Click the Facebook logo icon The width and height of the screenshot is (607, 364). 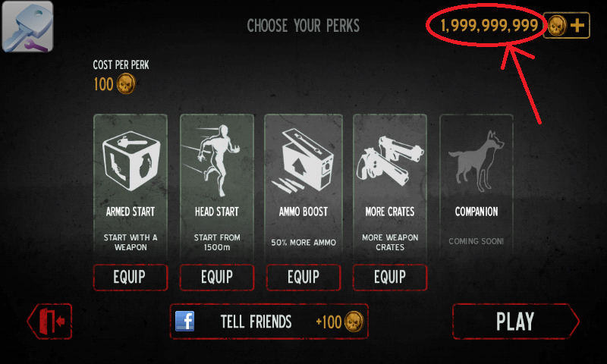184,321
